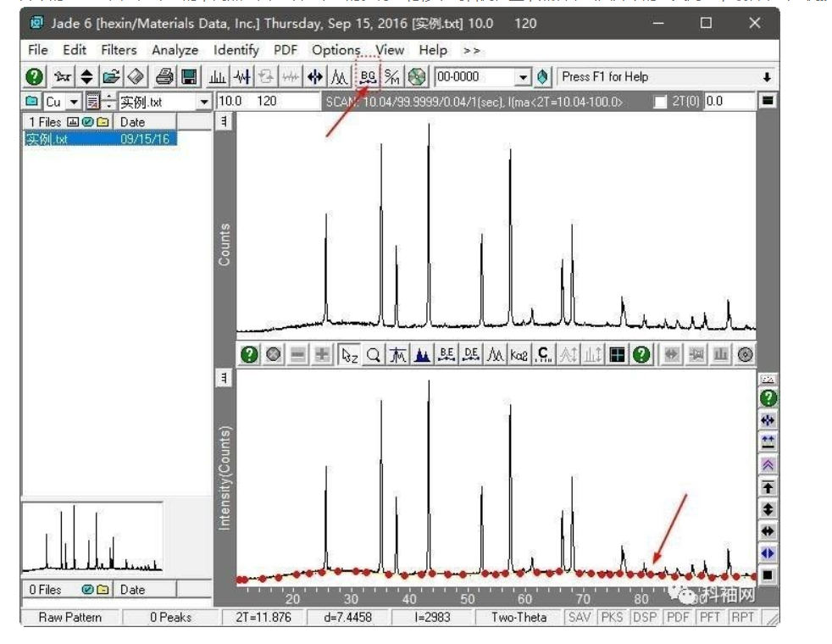Screen dimensions: 832x644
Task: Click the open folder icon to read pattern files
Action: coord(112,77)
